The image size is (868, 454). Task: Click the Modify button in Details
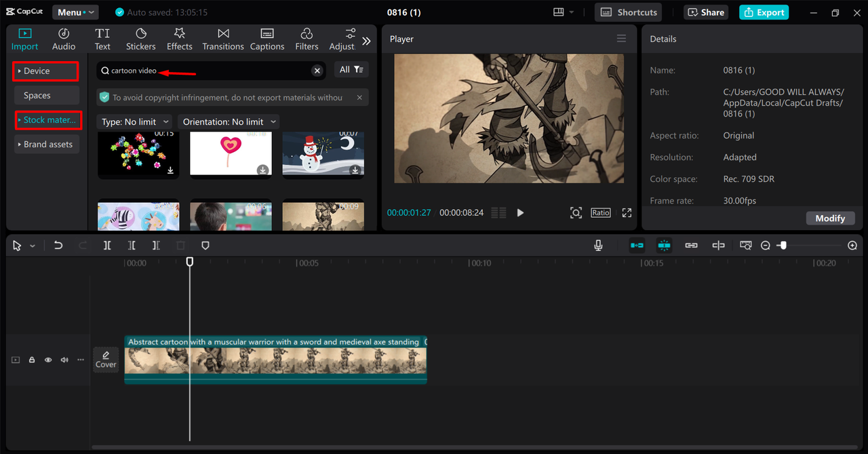tap(830, 218)
